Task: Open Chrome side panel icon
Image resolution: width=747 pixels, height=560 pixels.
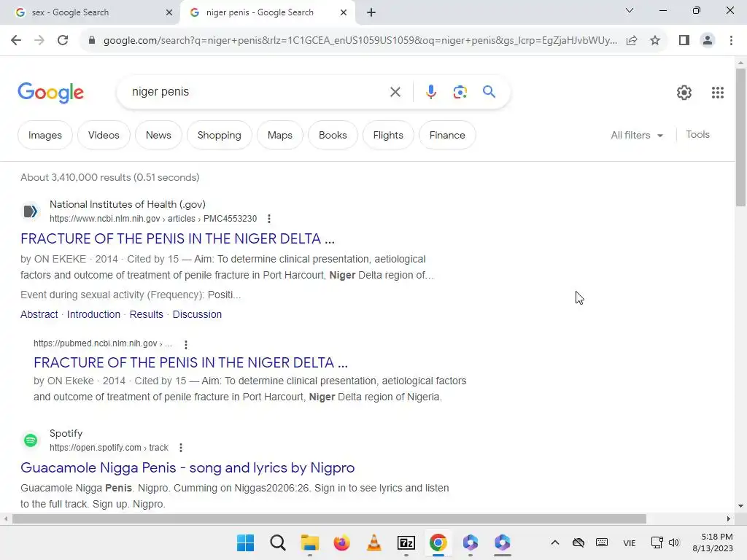Action: (x=684, y=41)
